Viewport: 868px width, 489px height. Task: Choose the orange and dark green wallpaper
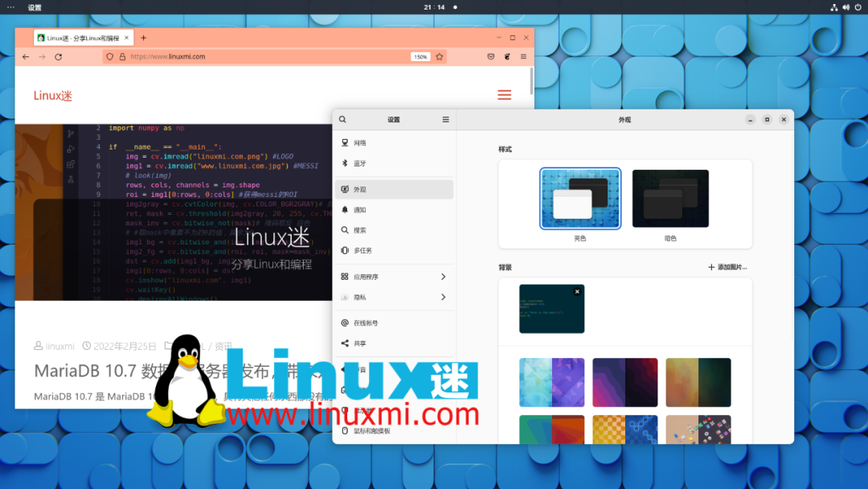[x=698, y=382]
